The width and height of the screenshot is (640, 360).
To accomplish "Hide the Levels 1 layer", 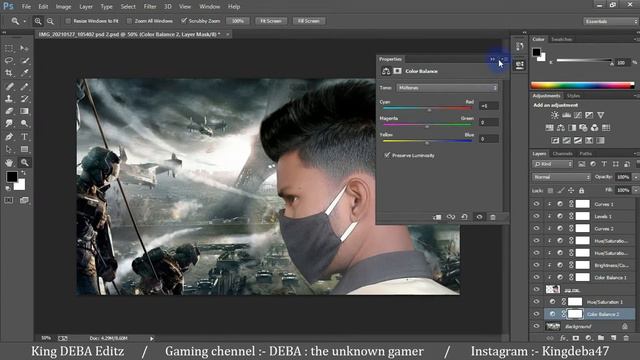I will coord(536,216).
